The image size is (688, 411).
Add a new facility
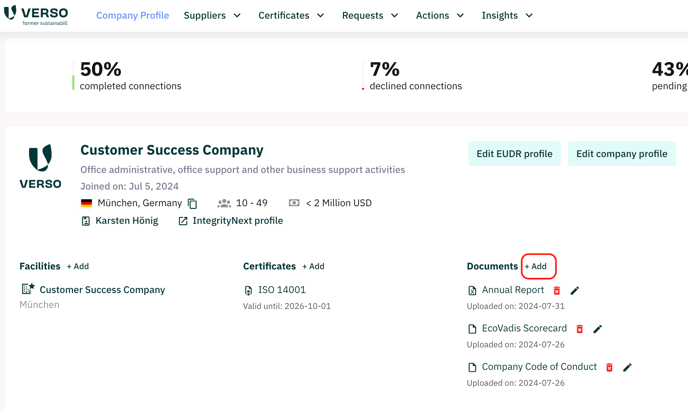pos(78,266)
